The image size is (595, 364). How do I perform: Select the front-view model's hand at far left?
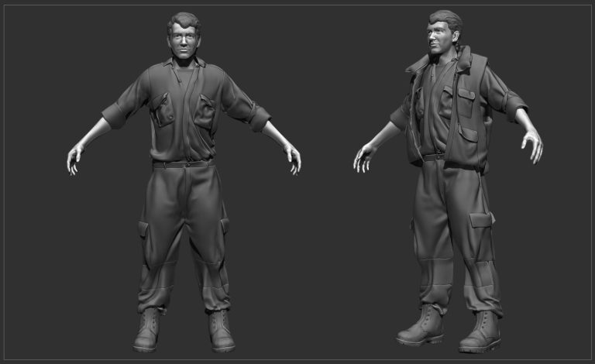pyautogui.click(x=75, y=158)
